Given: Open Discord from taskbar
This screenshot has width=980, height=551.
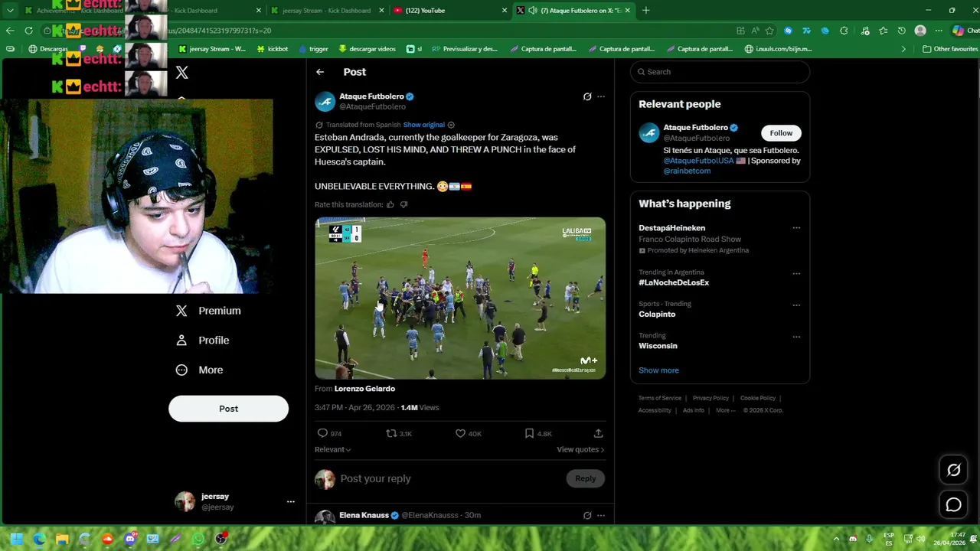Looking at the screenshot, I should [x=130, y=539].
